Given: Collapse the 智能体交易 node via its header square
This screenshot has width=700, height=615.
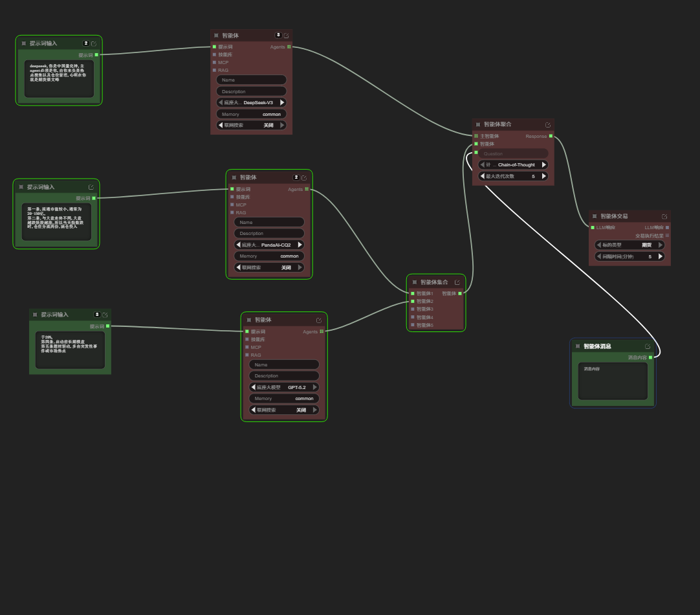Looking at the screenshot, I should tap(595, 216).
